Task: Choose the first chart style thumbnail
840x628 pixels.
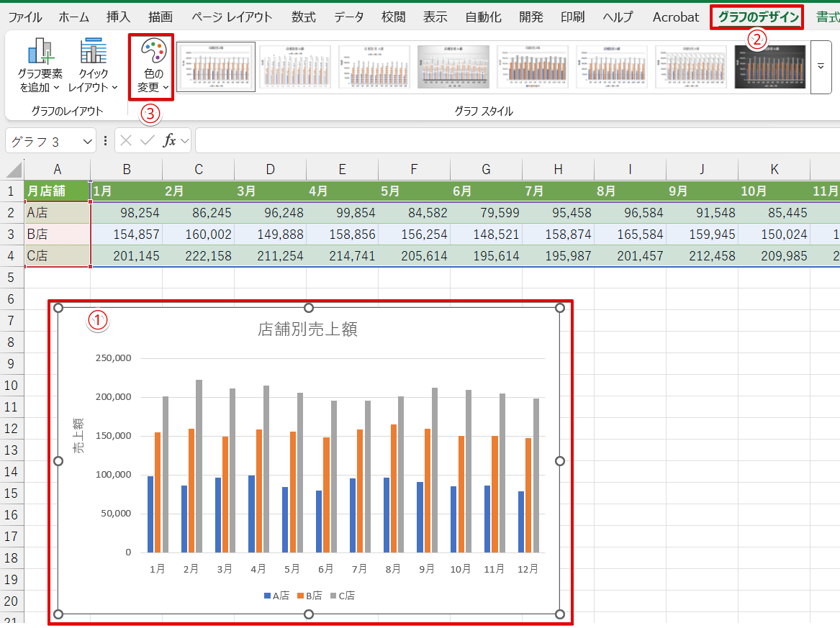Action: tap(216, 67)
